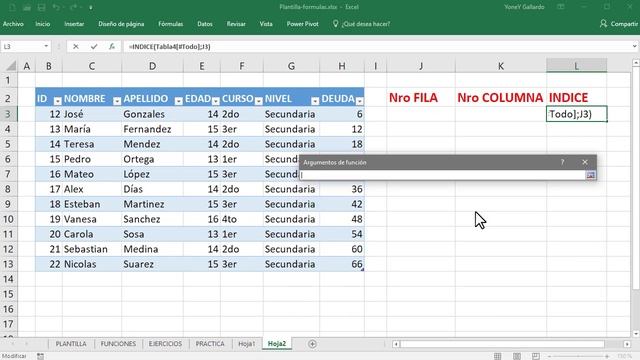Open the Diseño de página tab
This screenshot has height=360, width=640.
click(121, 24)
